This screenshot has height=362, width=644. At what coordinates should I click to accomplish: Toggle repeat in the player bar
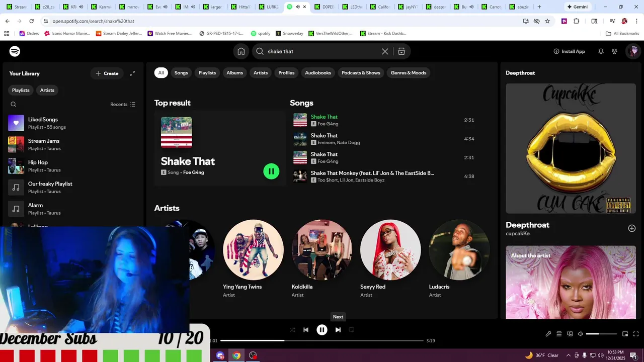(352, 330)
